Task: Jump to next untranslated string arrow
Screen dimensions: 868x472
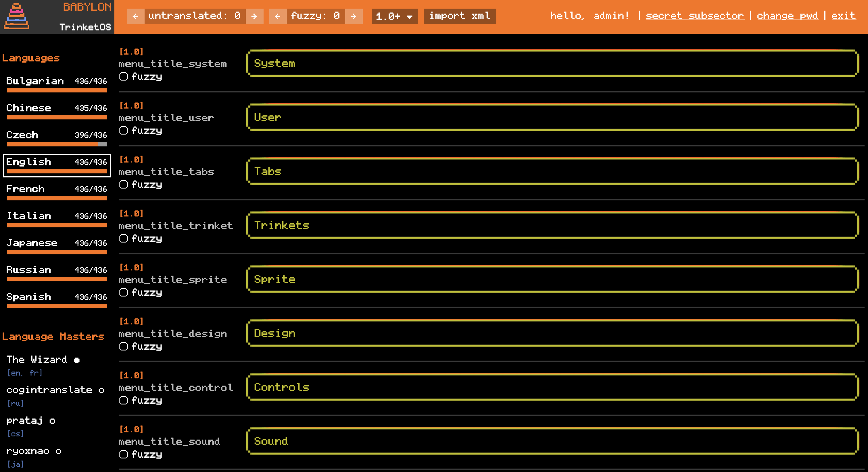Action: 254,16
